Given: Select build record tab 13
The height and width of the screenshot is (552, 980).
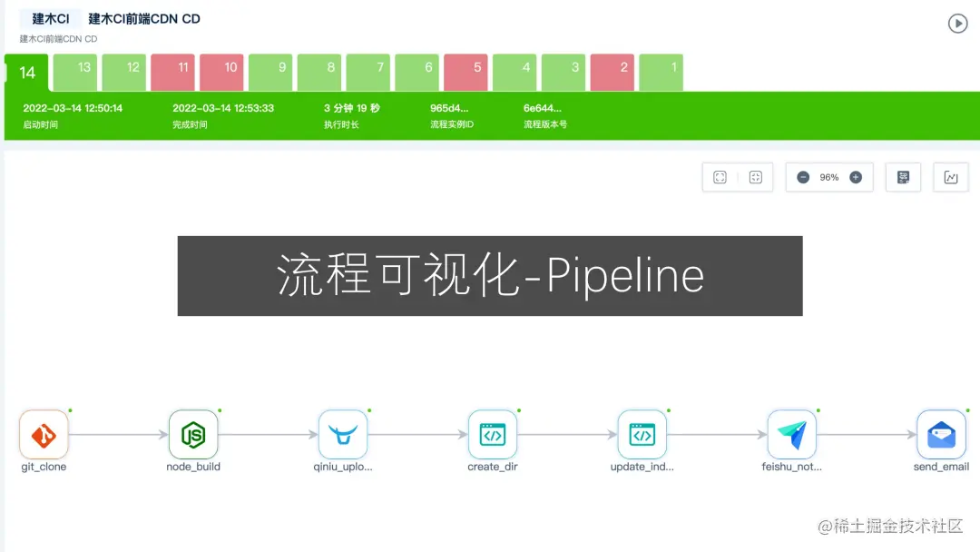Looking at the screenshot, I should (75, 73).
